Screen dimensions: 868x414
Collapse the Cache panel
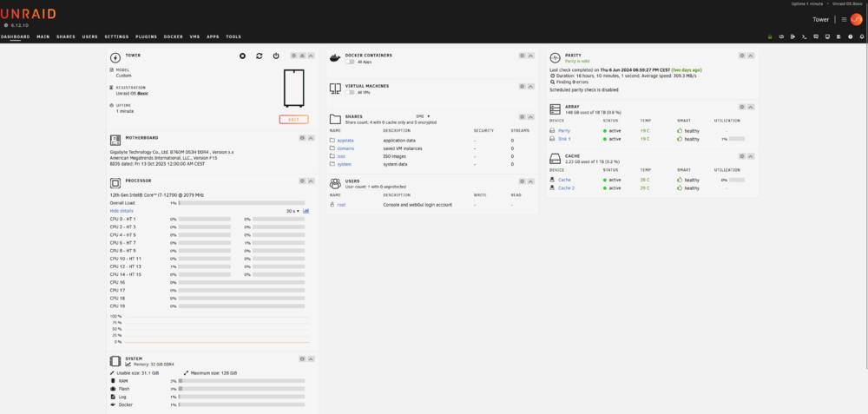[x=751, y=156]
